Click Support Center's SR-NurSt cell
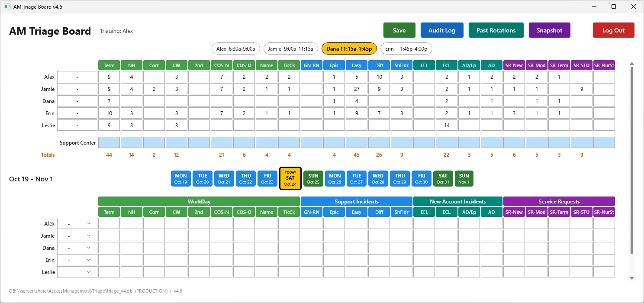The height and width of the screenshot is (303, 644). (x=604, y=142)
